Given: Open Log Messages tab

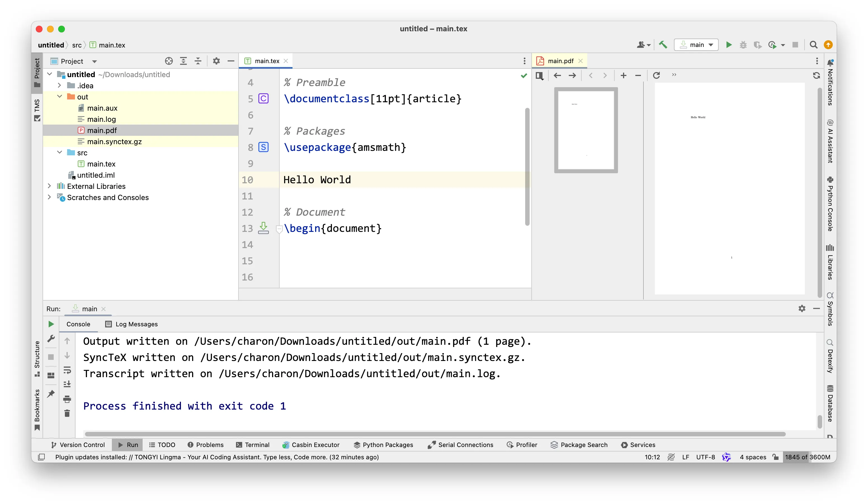Looking at the screenshot, I should click(131, 324).
